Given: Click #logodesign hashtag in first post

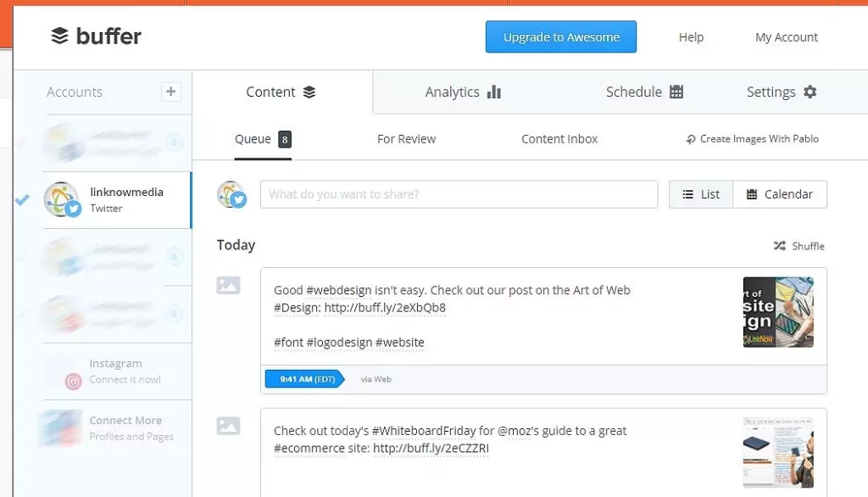Looking at the screenshot, I should [339, 343].
